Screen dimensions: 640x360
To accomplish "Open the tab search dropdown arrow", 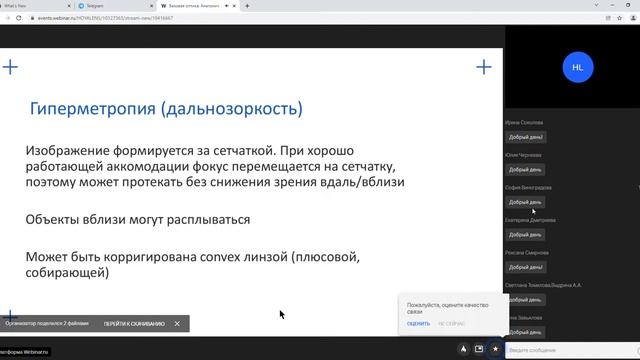I will [596, 5].
